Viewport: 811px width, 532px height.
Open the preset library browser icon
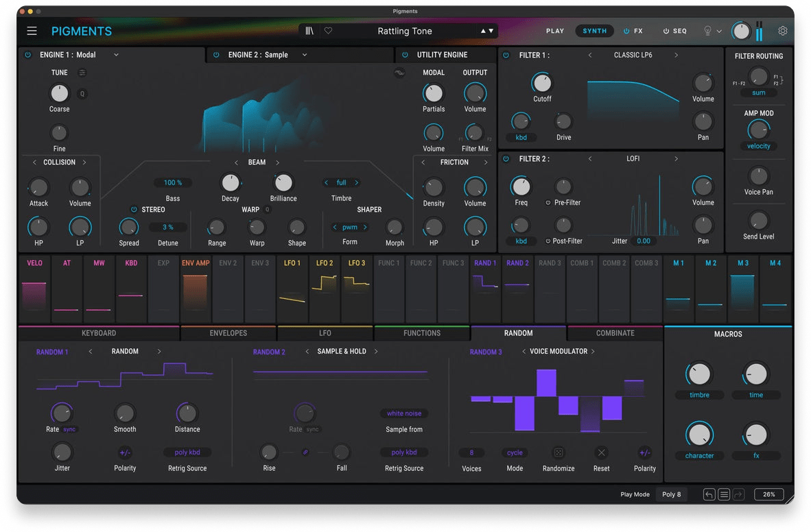[310, 31]
